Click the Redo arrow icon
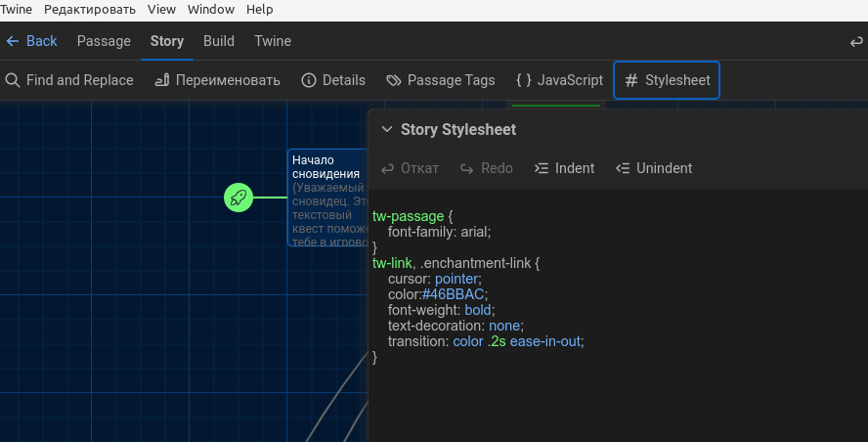Screen dimensions: 868x442 (466, 168)
